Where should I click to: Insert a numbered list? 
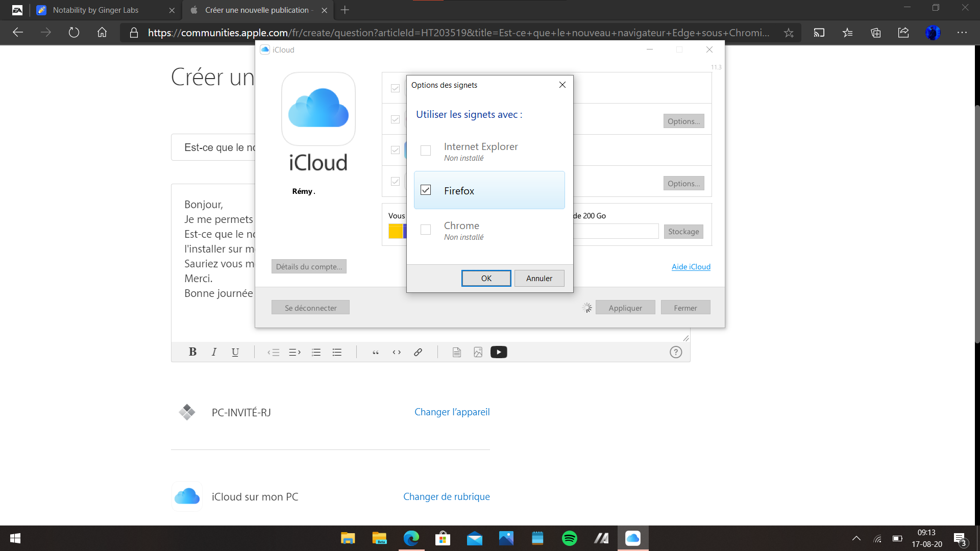[316, 352]
